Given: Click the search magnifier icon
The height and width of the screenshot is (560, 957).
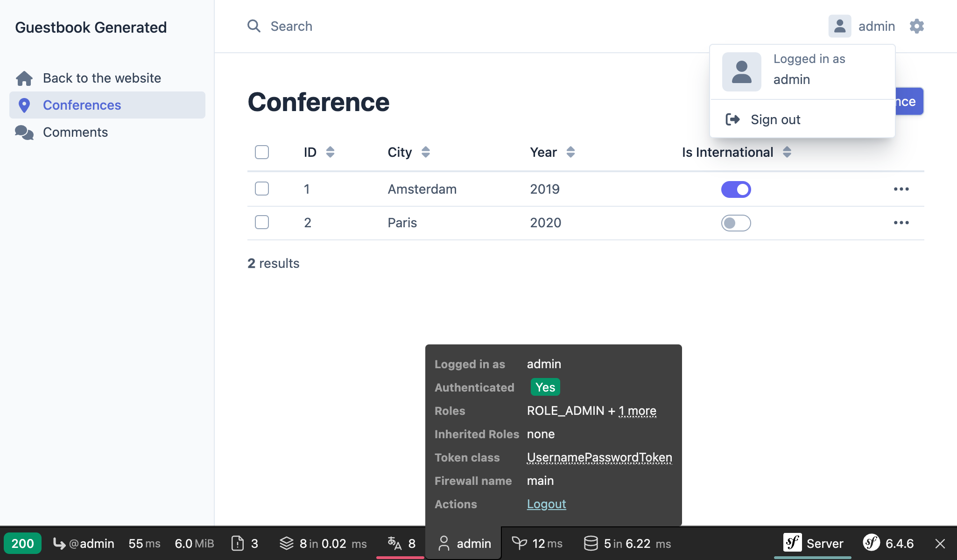Looking at the screenshot, I should [254, 26].
